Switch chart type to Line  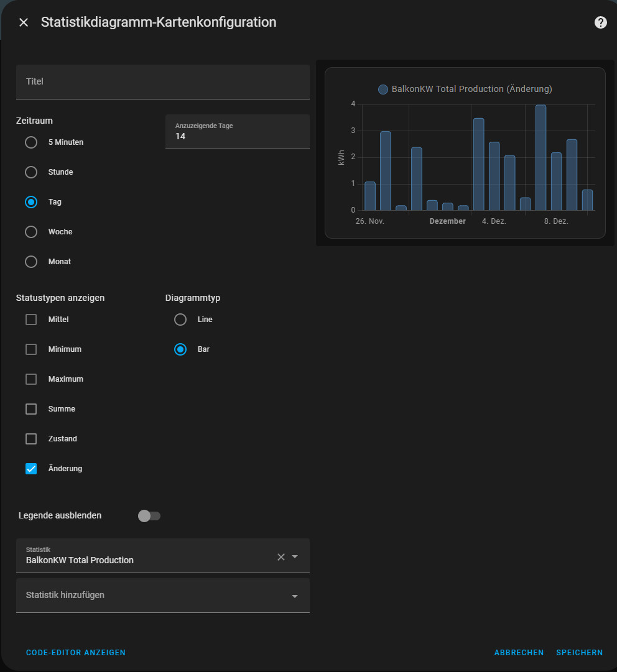point(180,320)
